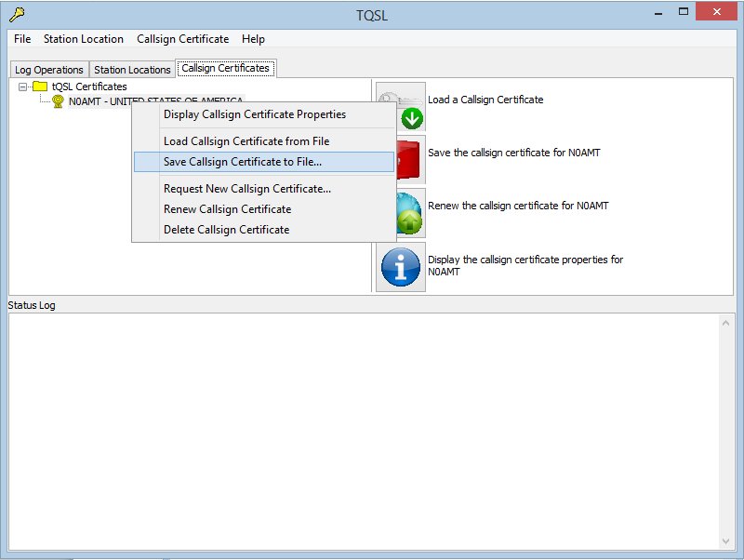Image resolution: width=744 pixels, height=560 pixels.
Task: Choose Save Callsign Certificate to File…
Action: point(264,162)
